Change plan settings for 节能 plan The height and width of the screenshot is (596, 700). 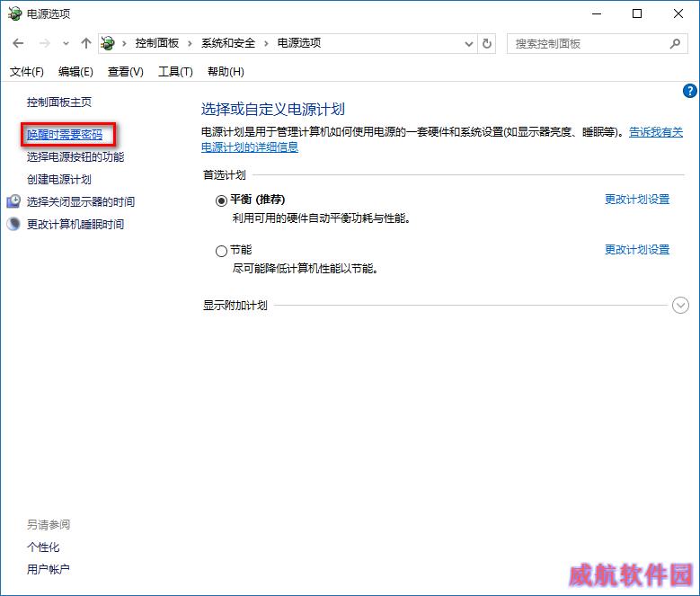pos(637,250)
